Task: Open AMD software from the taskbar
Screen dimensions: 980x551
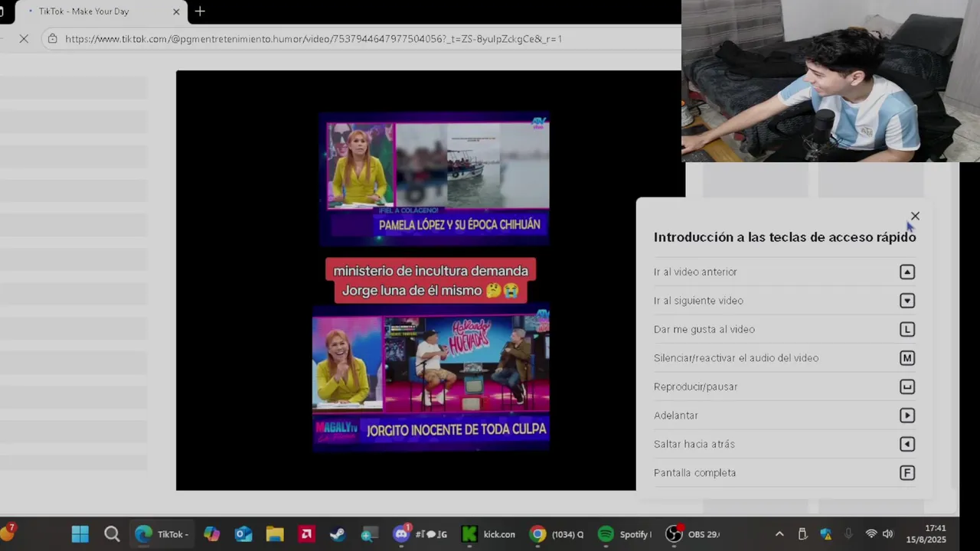Action: pyautogui.click(x=306, y=534)
